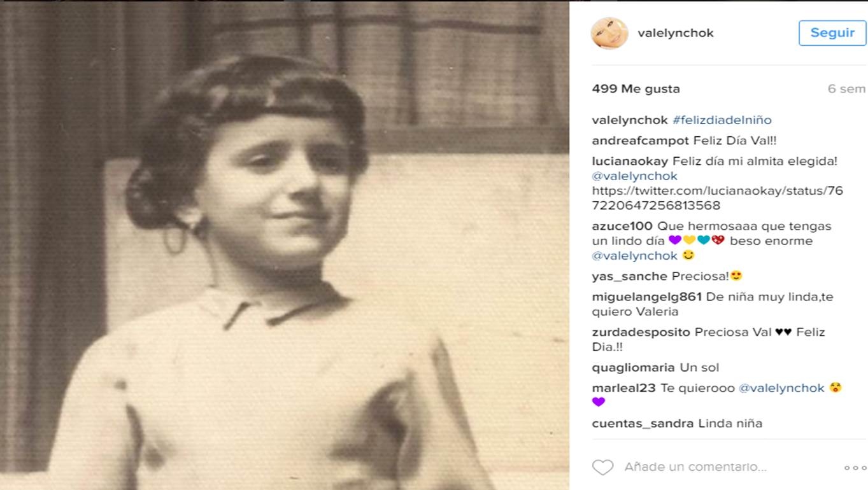Open quagliomaria's profile
This screenshot has height=490, width=868.
click(633, 368)
